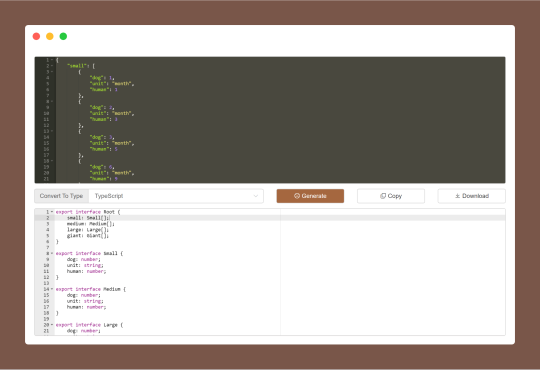Click "unit": "month" on JSON line 5
The image size is (540, 370).
click(112, 84)
